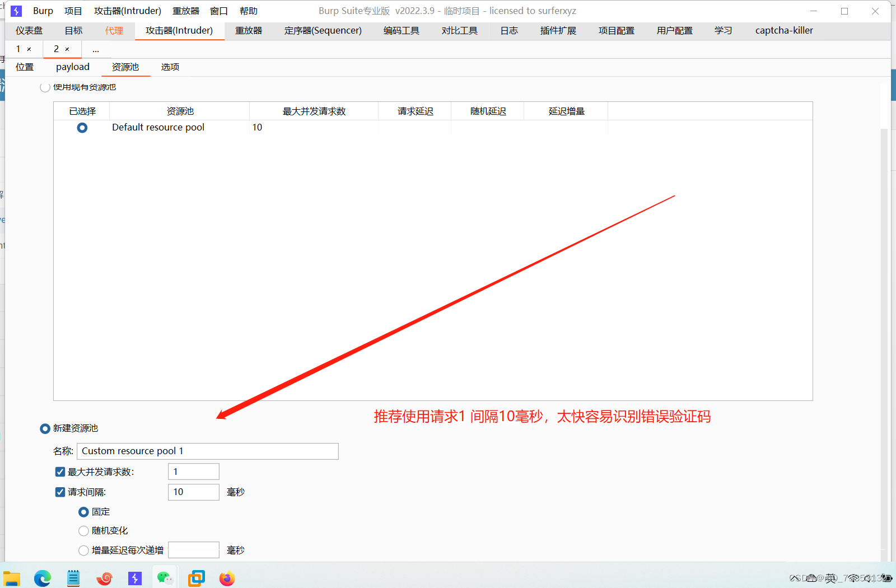The height and width of the screenshot is (588, 896).
Task: Toggle the request interval checkbox
Action: (x=60, y=492)
